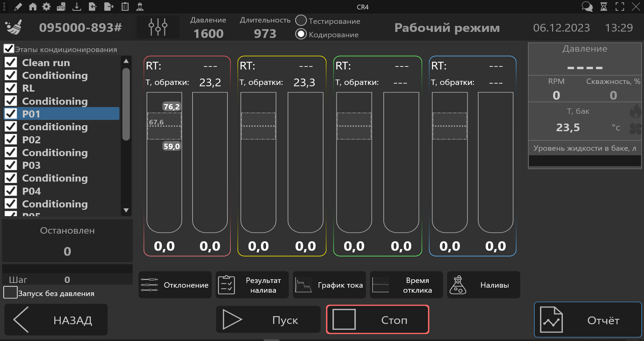Uncheck the P03 stage checkbox
Image resolution: width=644 pixels, height=341 pixels.
pos(11,165)
